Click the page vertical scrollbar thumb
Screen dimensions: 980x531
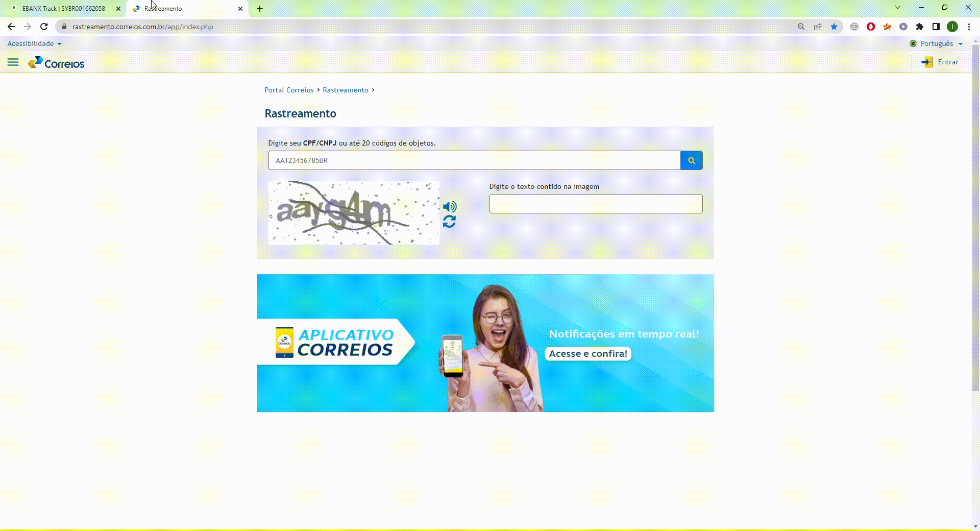tap(975, 218)
